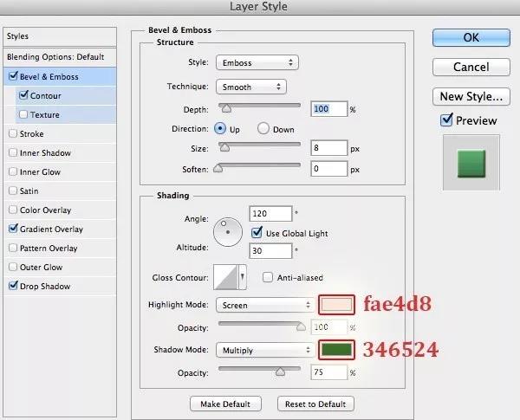This screenshot has width=520, height=420.
Task: Enable the Satin checkbox
Action: point(13,191)
